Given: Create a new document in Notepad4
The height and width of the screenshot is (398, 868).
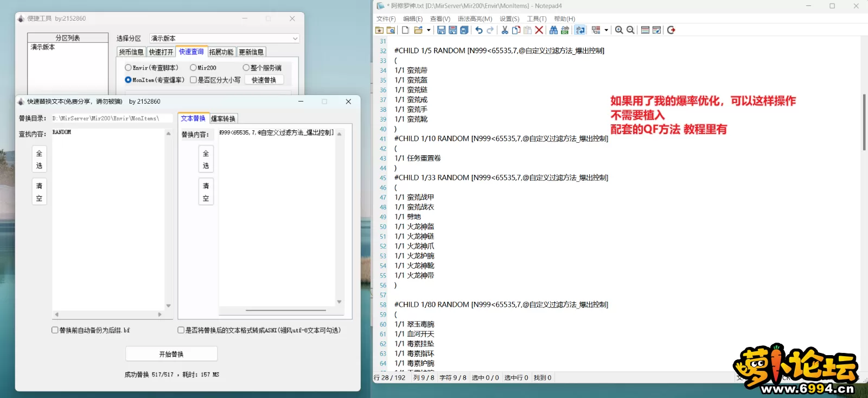Looking at the screenshot, I should click(405, 30).
